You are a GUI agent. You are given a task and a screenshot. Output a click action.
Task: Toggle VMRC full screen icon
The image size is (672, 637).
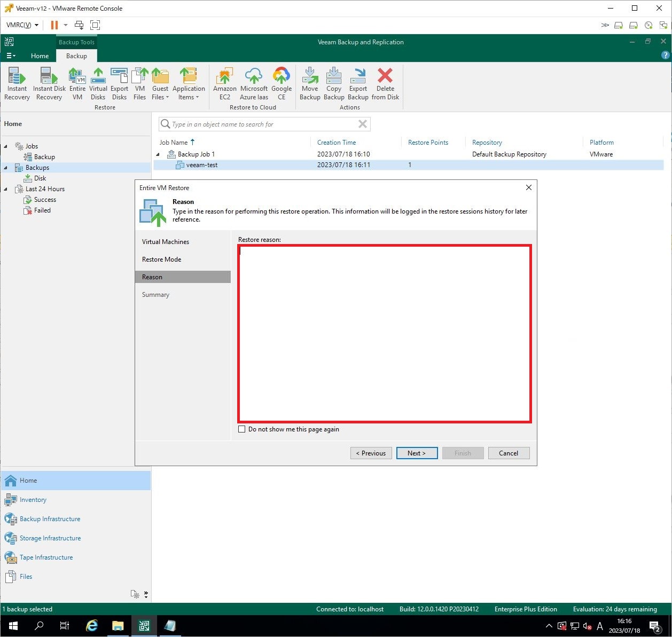[x=95, y=25]
